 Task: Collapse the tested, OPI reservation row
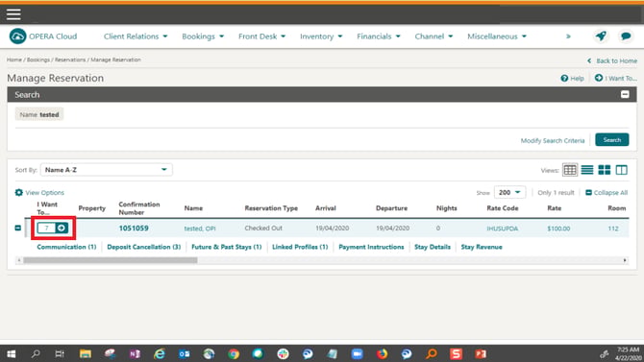[18, 228]
